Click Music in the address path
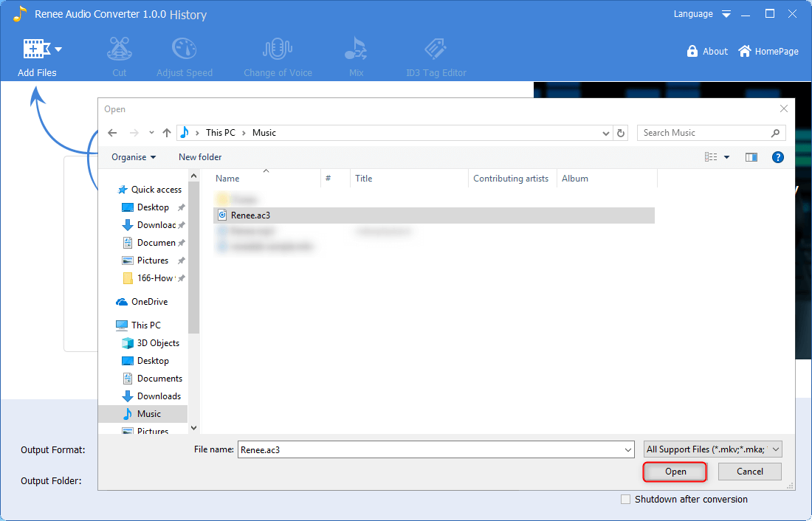This screenshot has width=812, height=521. pos(264,133)
